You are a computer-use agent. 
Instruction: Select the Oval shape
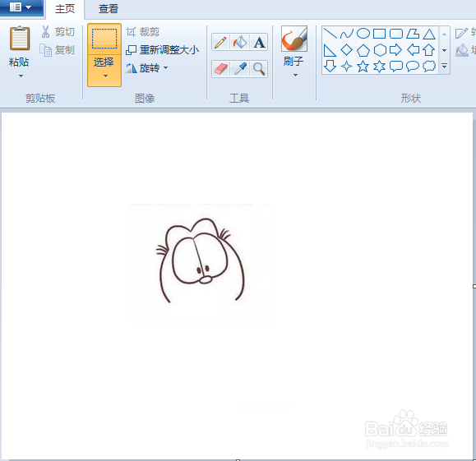tap(363, 34)
